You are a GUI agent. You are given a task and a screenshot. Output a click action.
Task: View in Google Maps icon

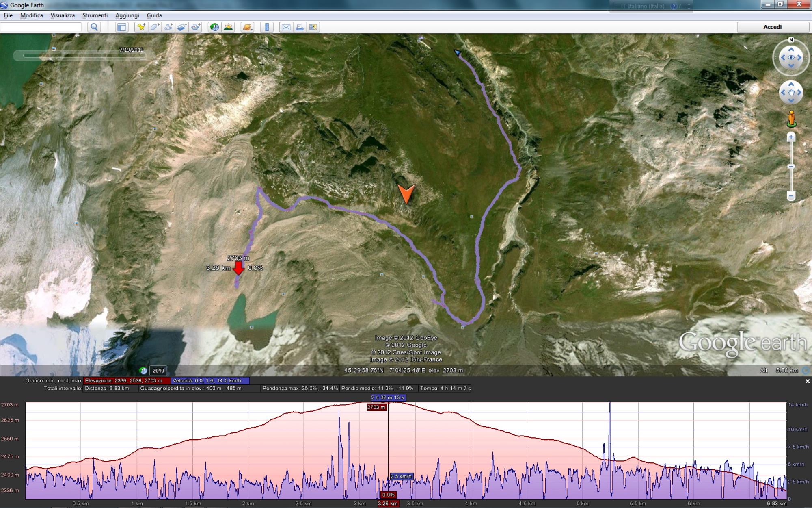click(x=313, y=27)
